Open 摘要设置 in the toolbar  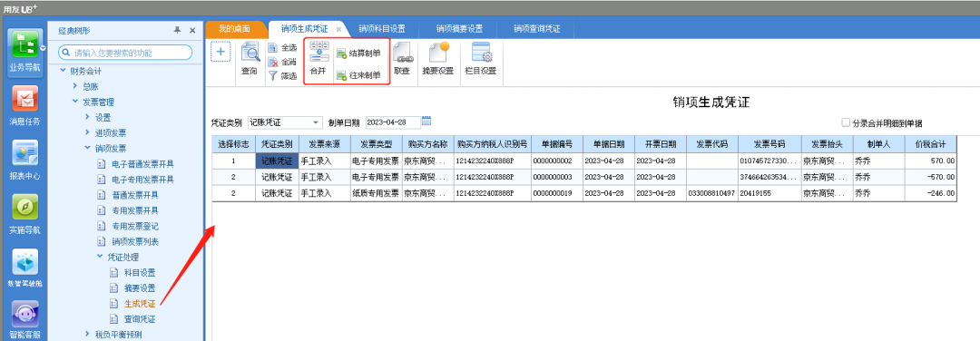coord(437,60)
